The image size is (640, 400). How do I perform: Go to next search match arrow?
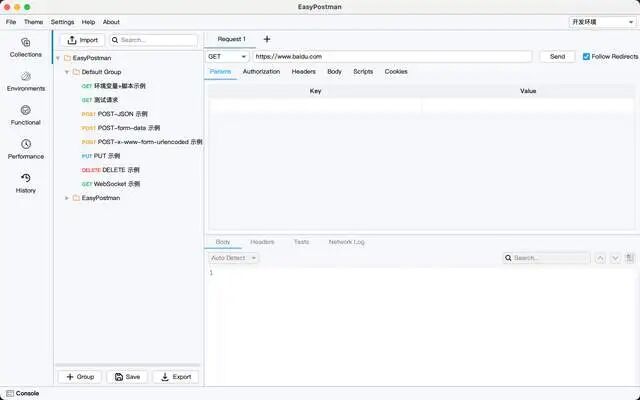pos(615,258)
